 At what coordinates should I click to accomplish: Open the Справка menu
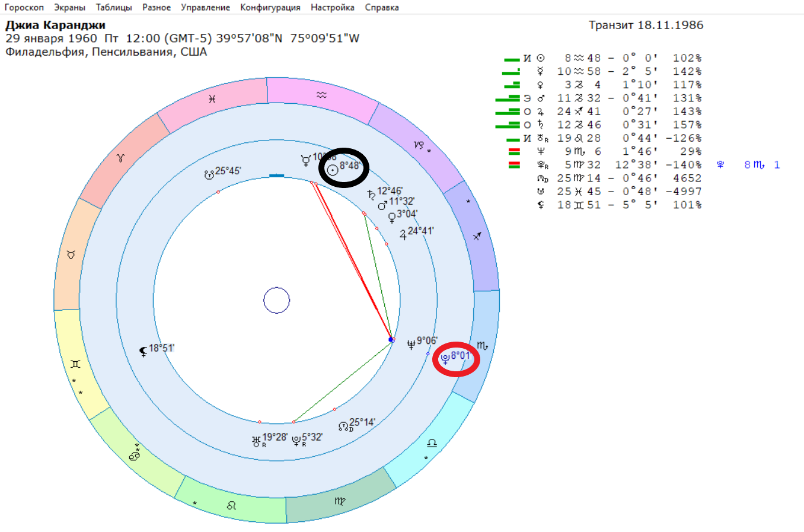tap(382, 8)
